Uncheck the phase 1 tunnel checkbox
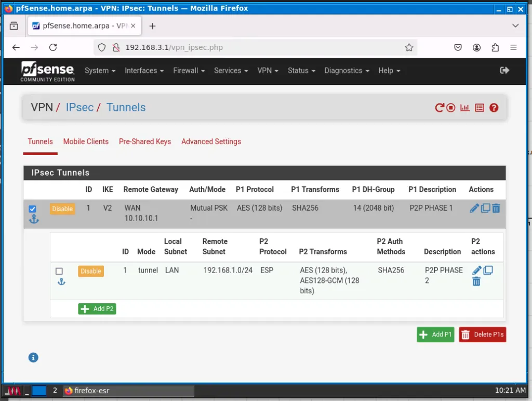532x401 pixels. pos(32,209)
